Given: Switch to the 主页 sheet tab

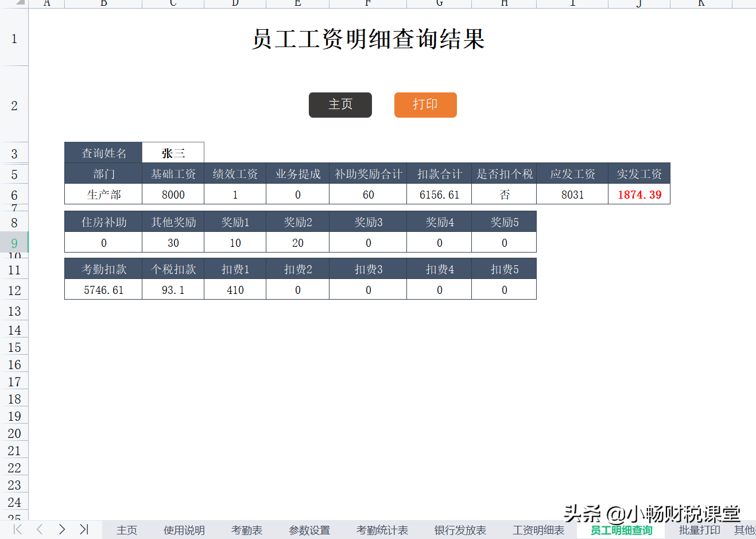Looking at the screenshot, I should point(126,530).
